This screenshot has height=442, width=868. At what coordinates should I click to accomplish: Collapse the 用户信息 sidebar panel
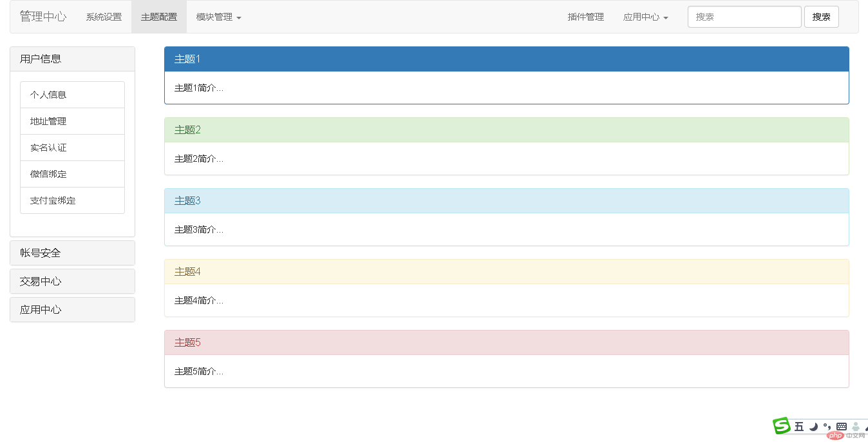pyautogui.click(x=72, y=59)
